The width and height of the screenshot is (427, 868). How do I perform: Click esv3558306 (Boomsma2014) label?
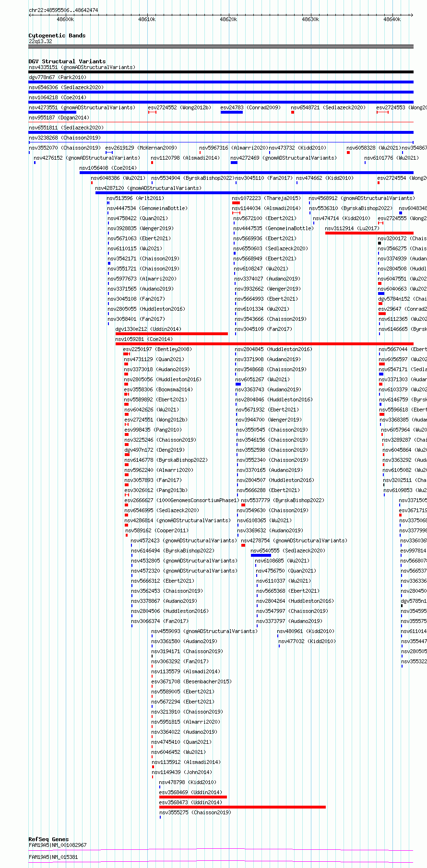coord(158,389)
